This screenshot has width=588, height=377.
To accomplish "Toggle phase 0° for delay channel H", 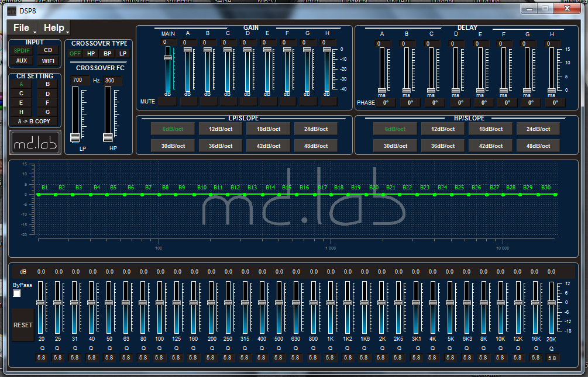I will point(555,103).
